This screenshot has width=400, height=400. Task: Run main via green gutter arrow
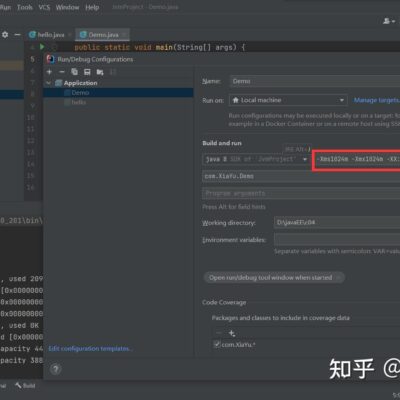click(x=42, y=47)
